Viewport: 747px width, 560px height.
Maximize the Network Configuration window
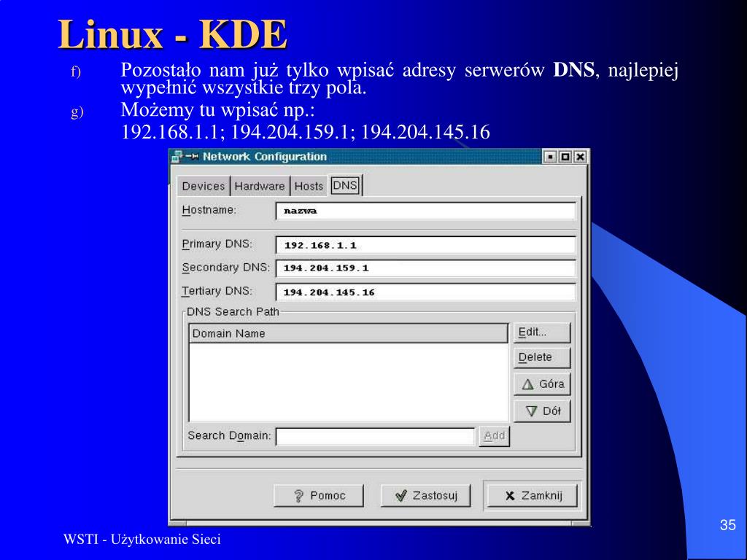[565, 157]
